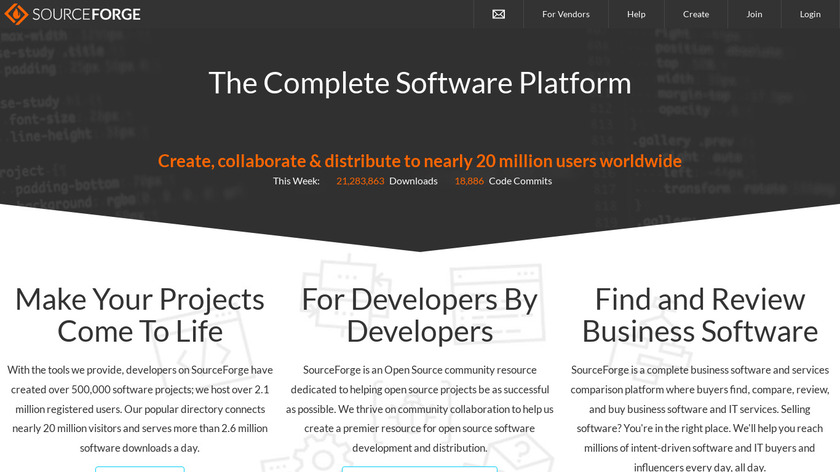
Task: Click the 18,886 code commits figure
Action: coord(469,181)
